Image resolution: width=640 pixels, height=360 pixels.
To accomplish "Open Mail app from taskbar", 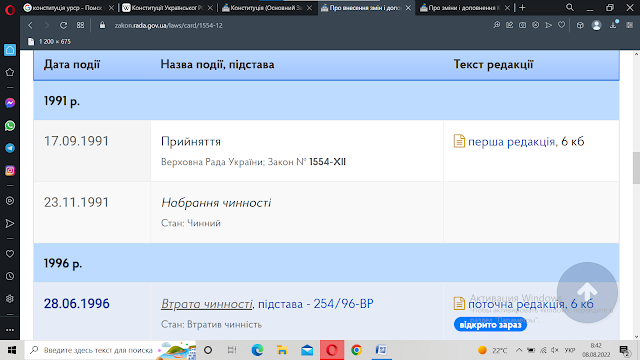I will 307,350.
